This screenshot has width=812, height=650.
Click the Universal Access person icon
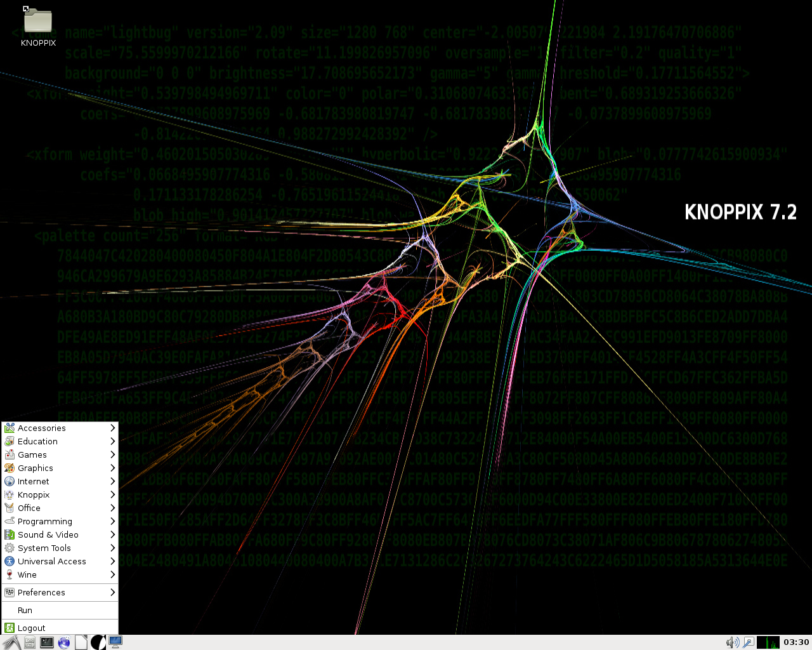coord(10,561)
